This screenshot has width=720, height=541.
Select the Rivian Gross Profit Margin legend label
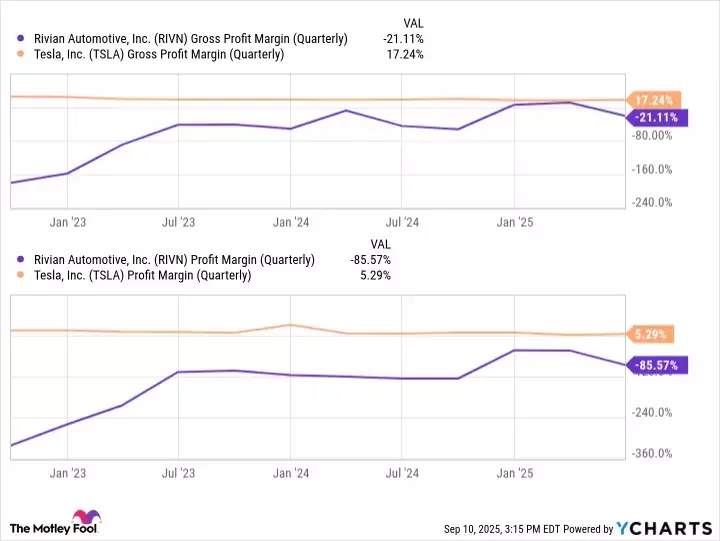[189, 38]
